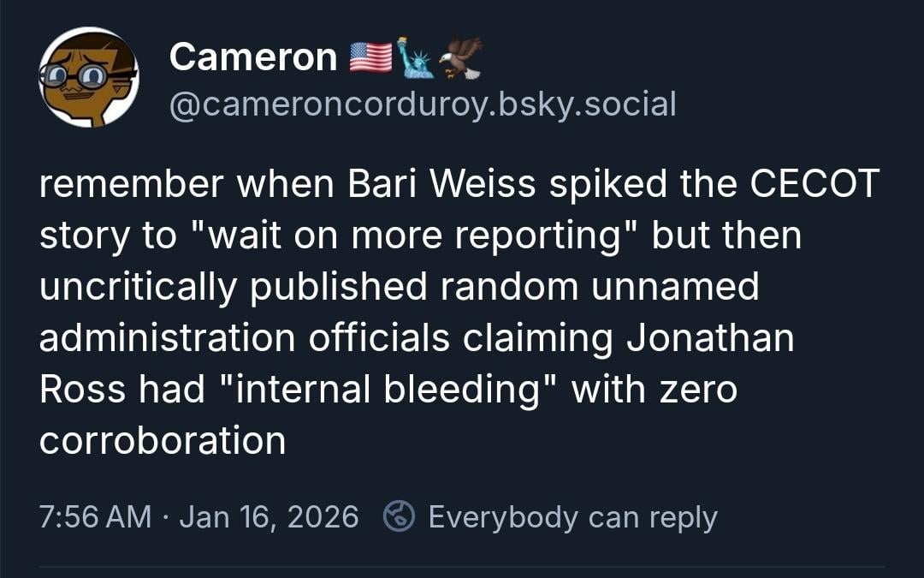The image size is (924, 578).
Task: Click the "Everybody can reply" label
Action: 572,517
